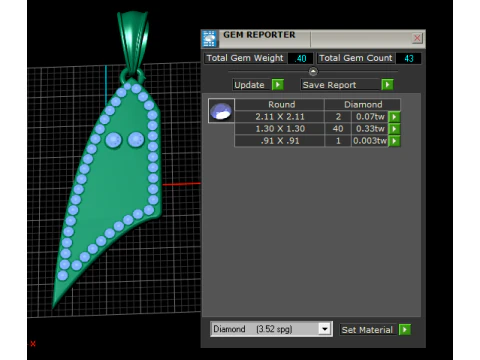Click the green arrow on the .91 X .91 row

click(394, 141)
